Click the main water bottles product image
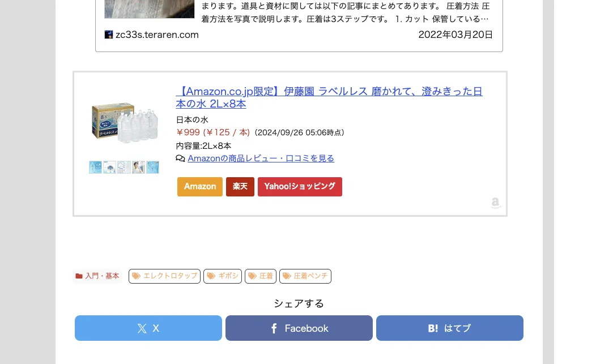596x364 pixels. tap(125, 122)
